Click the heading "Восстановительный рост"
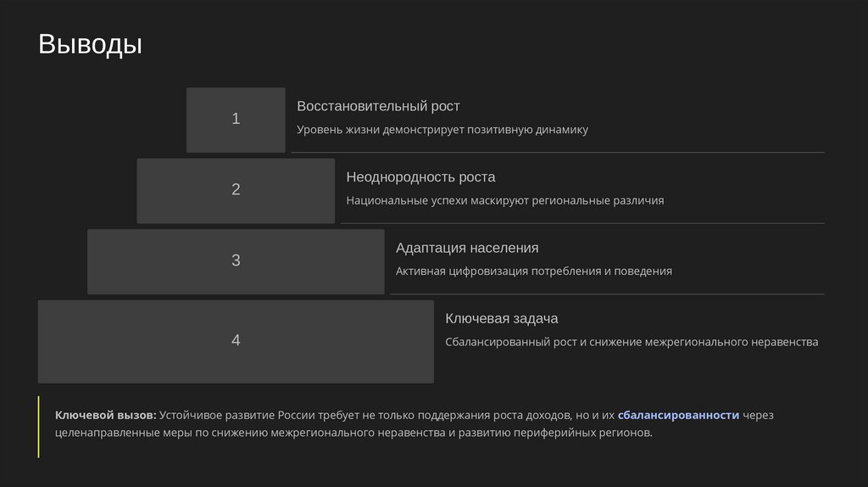This screenshot has height=487, width=868. (378, 106)
